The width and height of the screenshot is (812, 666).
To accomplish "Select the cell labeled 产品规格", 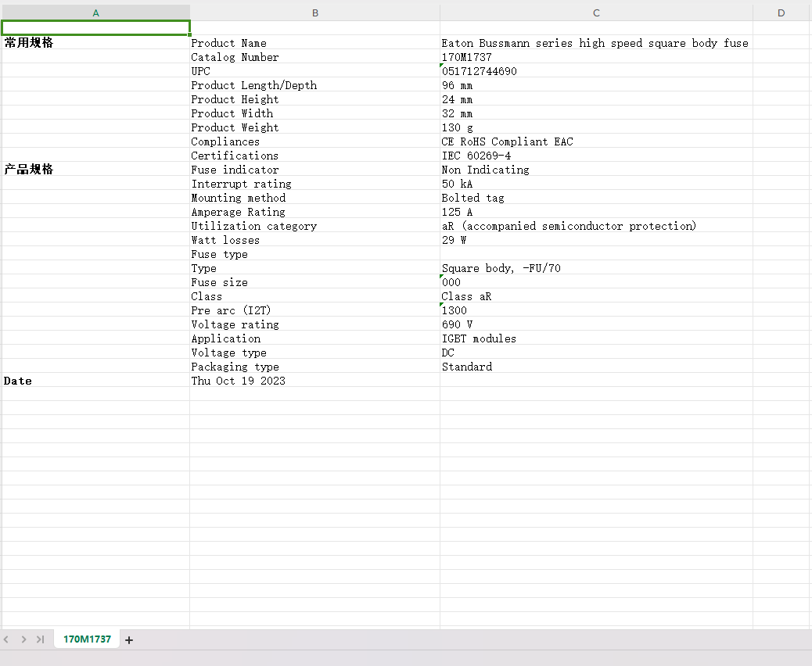I will coord(95,169).
